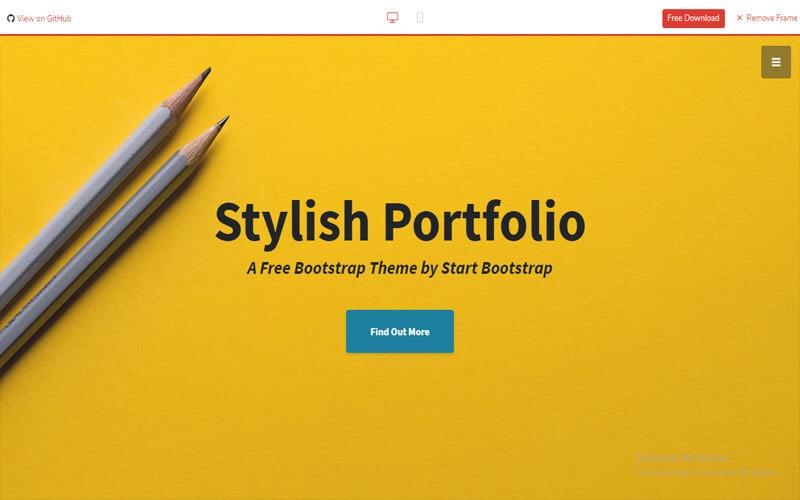Click the Go to Settings watermark line
This screenshot has width=800, height=500.
pyautogui.click(x=706, y=472)
